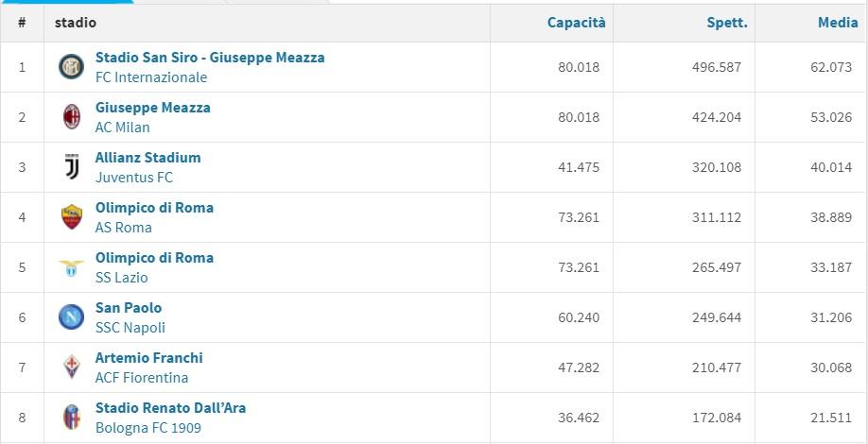868x444 pixels.
Task: Click Stadio Renato Dall'Ara link
Action: [x=170, y=408]
